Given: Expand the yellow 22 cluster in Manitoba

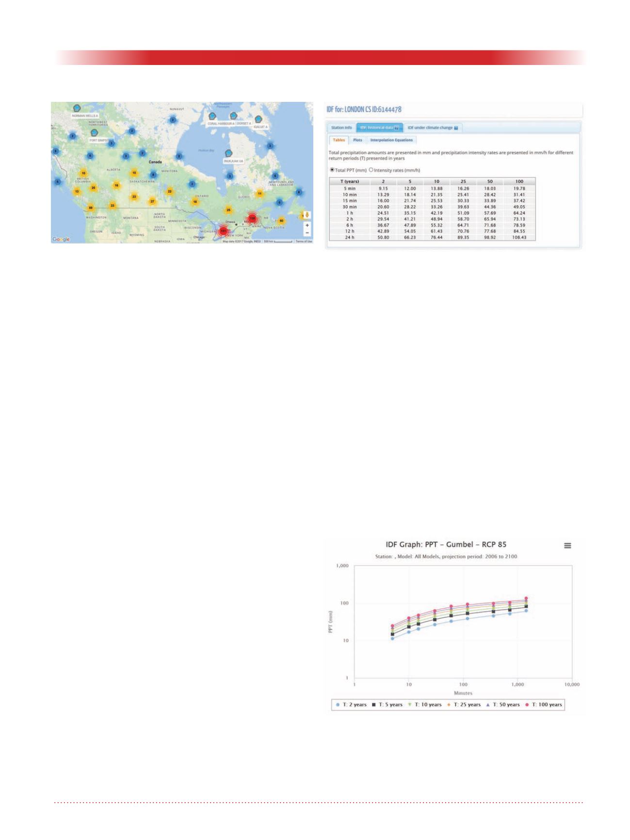Looking at the screenshot, I should point(169,191).
